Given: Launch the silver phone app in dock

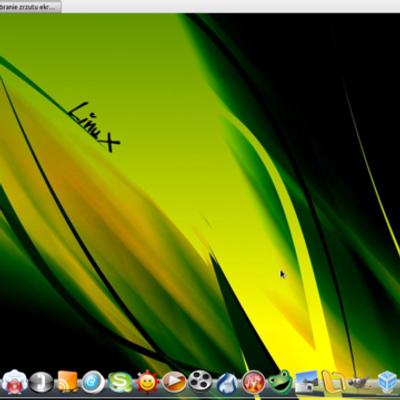Looking at the screenshot, I should [41, 382].
